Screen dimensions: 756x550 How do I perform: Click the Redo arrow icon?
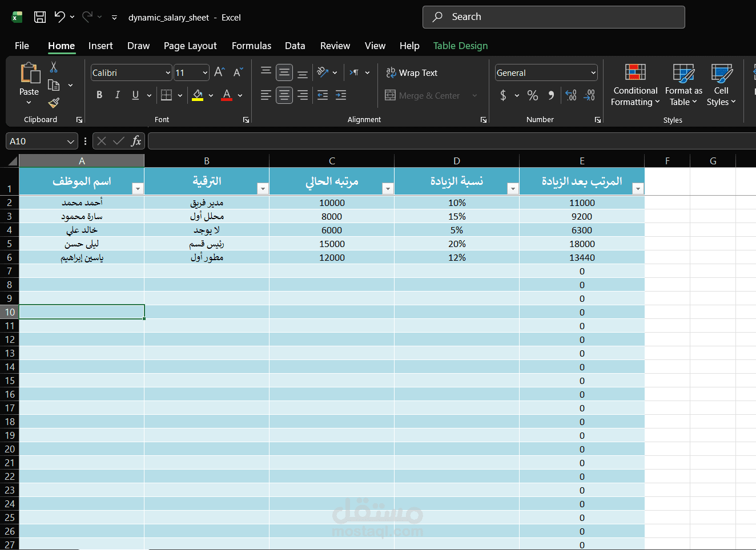coord(87,17)
